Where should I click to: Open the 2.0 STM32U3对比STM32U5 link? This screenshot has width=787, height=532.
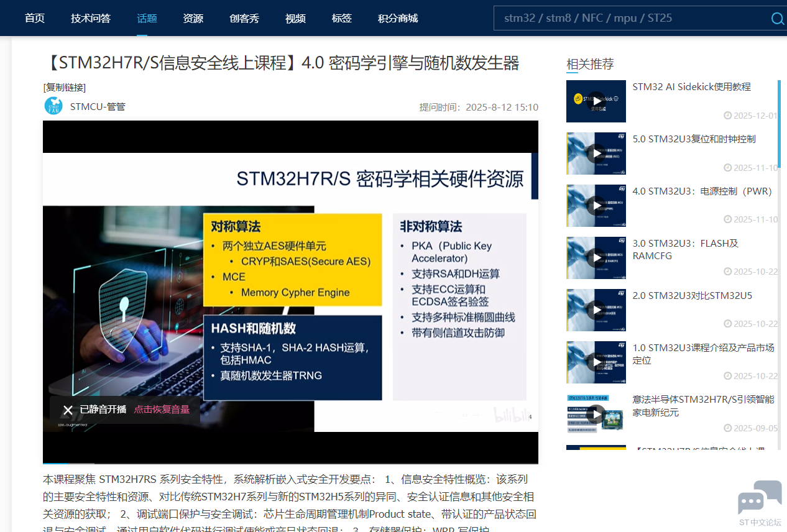(x=693, y=296)
